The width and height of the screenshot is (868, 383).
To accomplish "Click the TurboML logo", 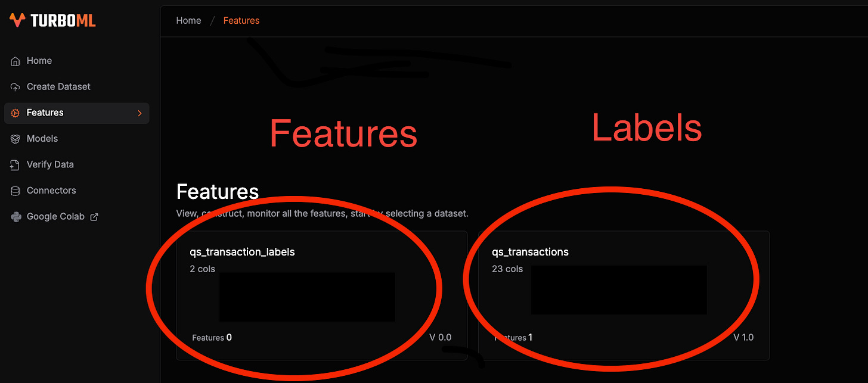I will pyautogui.click(x=52, y=20).
